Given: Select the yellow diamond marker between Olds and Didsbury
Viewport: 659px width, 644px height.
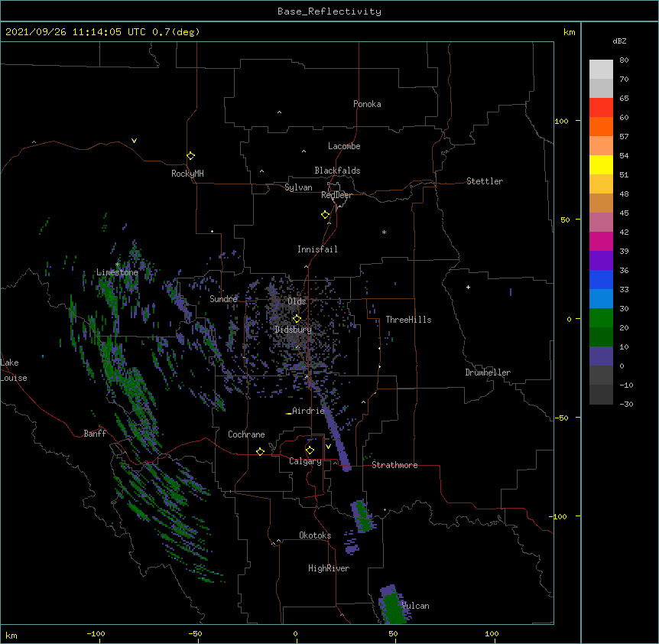Looking at the screenshot, I should 297,319.
